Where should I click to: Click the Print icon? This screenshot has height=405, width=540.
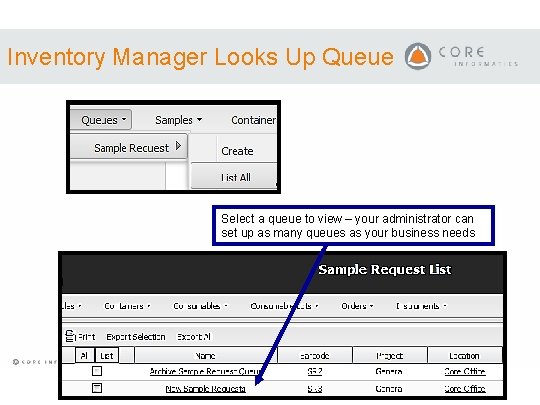70,336
